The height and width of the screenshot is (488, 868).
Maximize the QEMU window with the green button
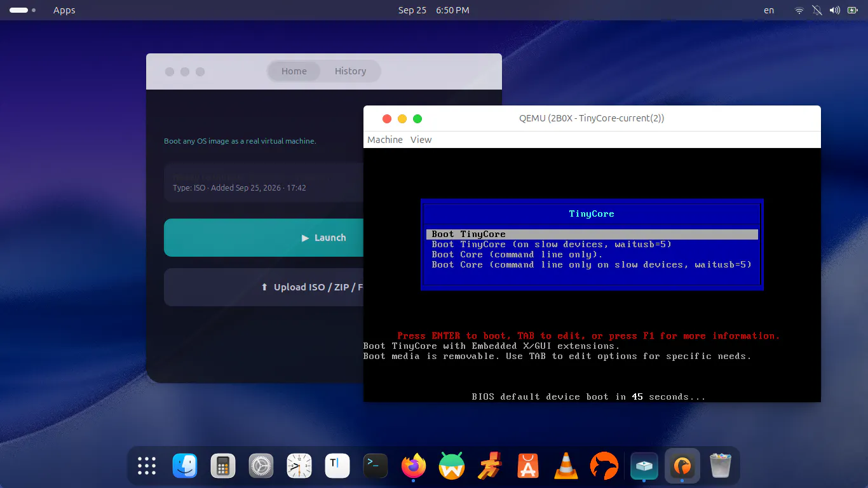click(417, 119)
